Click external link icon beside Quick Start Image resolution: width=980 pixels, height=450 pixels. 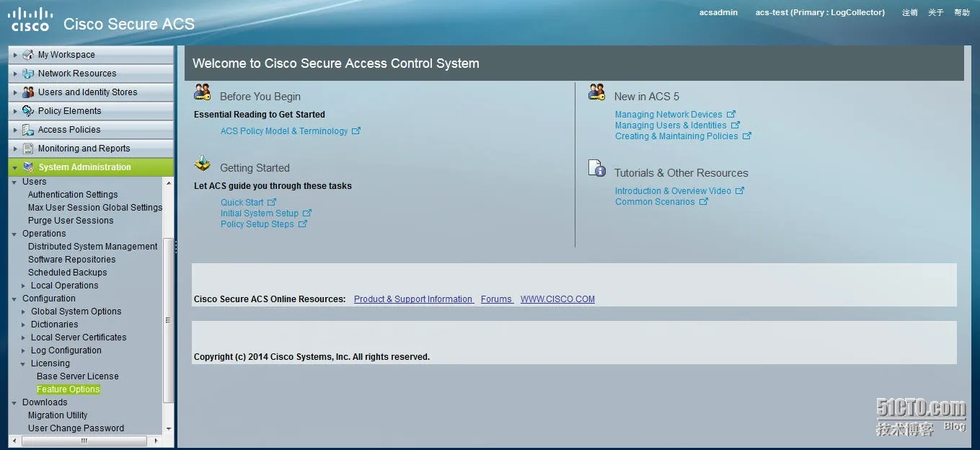point(272,203)
